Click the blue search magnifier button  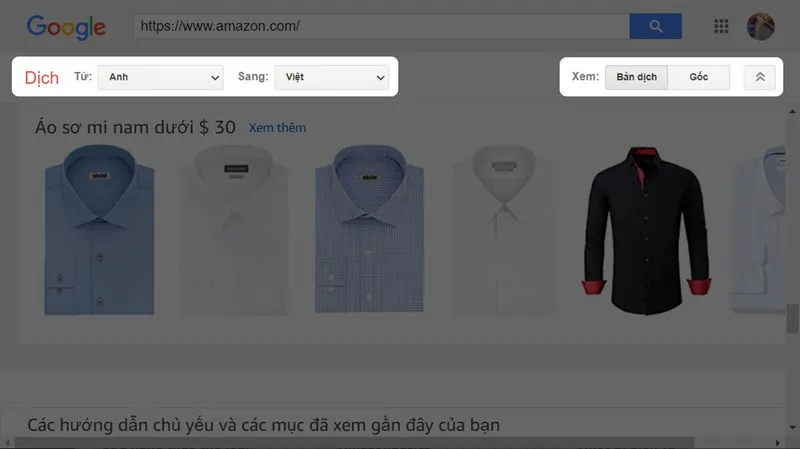point(655,26)
